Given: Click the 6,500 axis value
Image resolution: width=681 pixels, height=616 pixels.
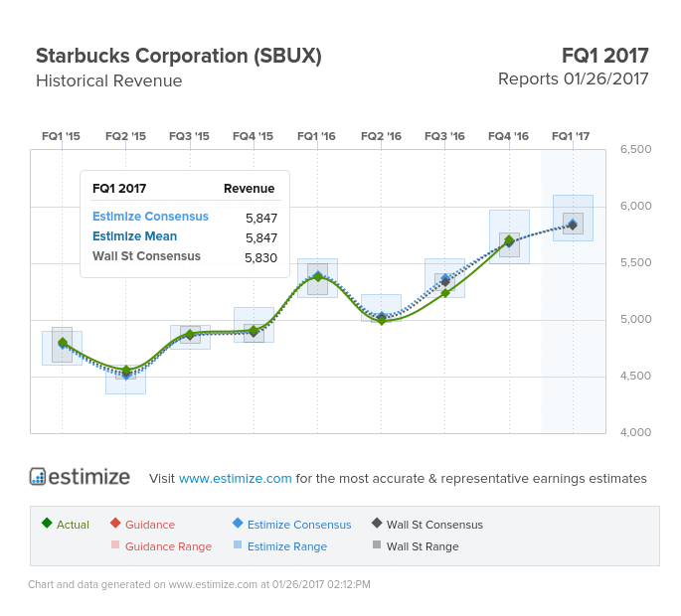Looking at the screenshot, I should tap(635, 149).
